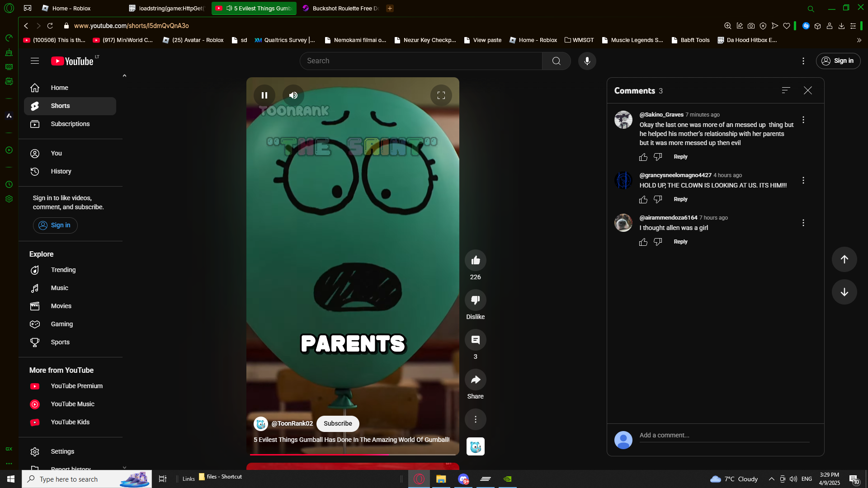Open Home in the sidebar

pos(70,88)
